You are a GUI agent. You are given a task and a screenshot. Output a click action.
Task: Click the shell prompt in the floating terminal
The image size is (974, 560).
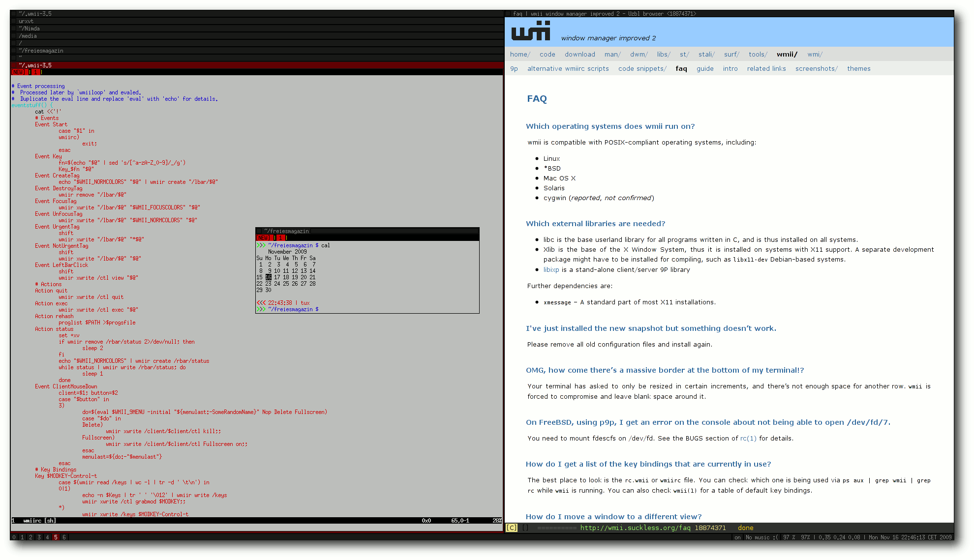click(288, 309)
